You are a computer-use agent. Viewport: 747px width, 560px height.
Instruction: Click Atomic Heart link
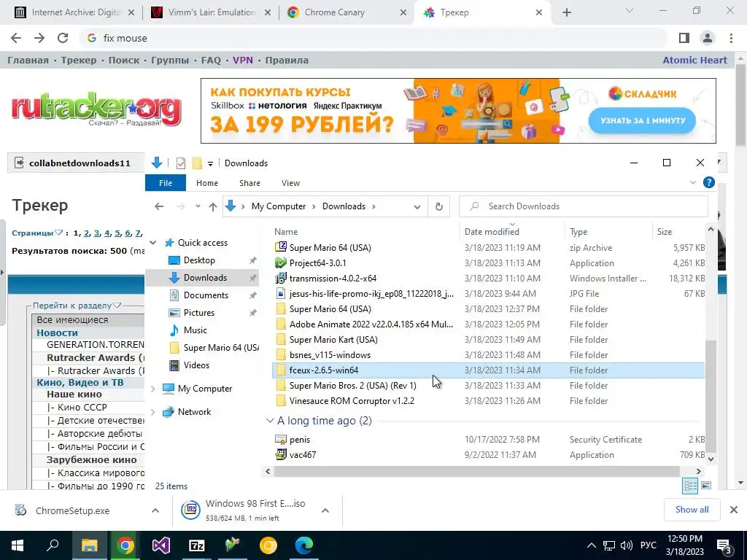(x=695, y=61)
